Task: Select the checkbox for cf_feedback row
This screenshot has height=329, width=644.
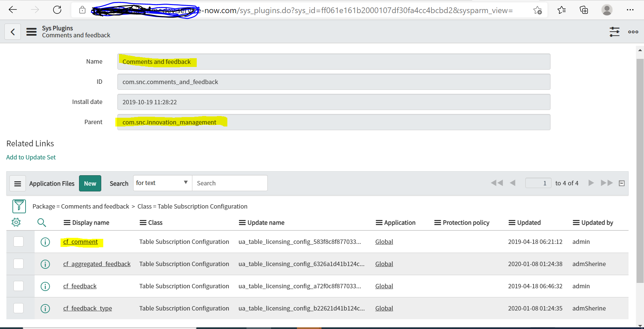Action: pos(18,286)
